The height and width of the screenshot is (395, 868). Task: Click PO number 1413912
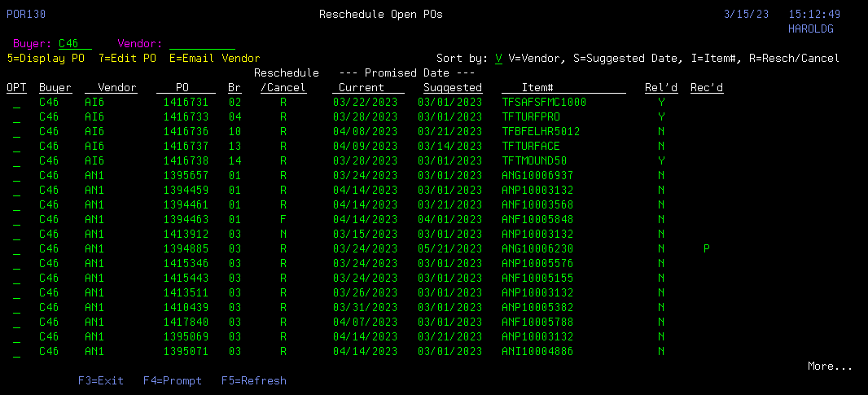[186, 235]
